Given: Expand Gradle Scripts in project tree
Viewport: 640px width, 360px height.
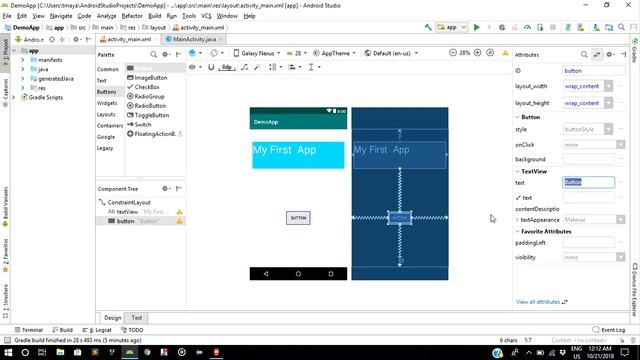Looking at the screenshot, I should click(14, 97).
